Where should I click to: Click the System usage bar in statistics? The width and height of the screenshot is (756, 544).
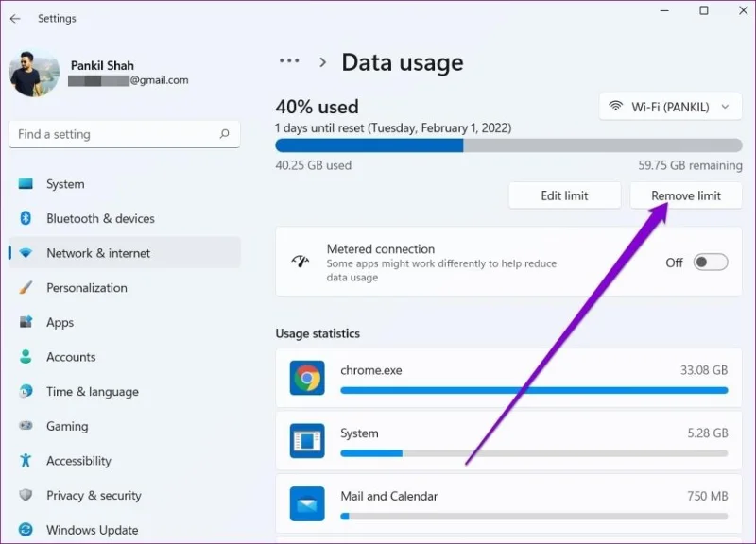tap(534, 453)
